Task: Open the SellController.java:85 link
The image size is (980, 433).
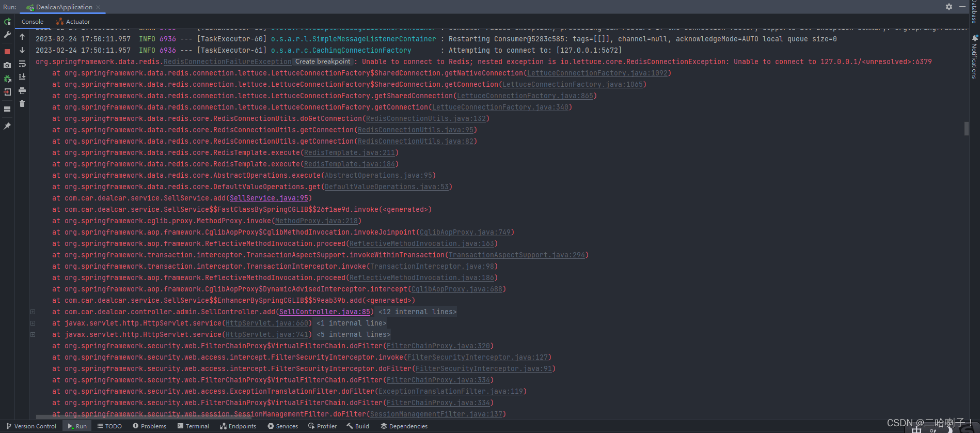Action: pyautogui.click(x=325, y=312)
